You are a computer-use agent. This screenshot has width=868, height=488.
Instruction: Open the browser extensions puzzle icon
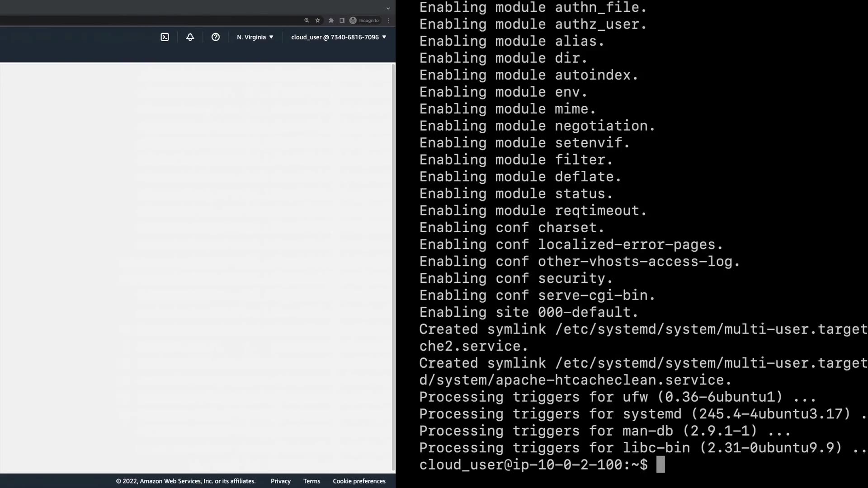331,20
